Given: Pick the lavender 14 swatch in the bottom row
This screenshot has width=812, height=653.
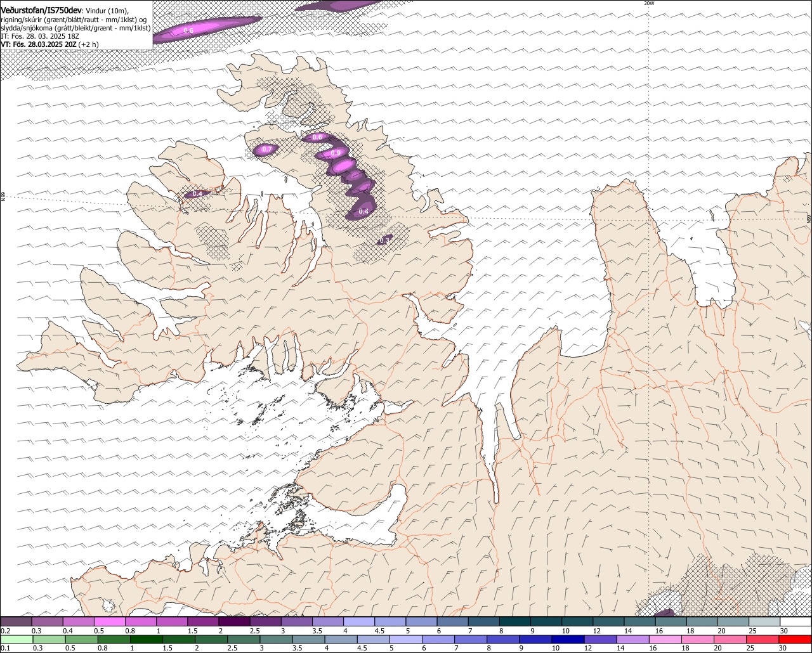Looking at the screenshot, I should [x=632, y=639].
